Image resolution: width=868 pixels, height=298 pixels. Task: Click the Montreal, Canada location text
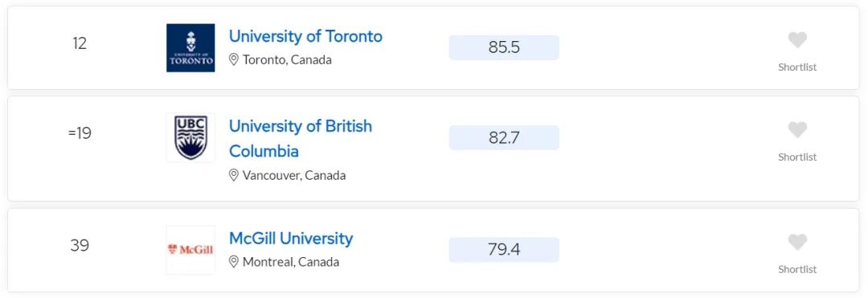[291, 262]
